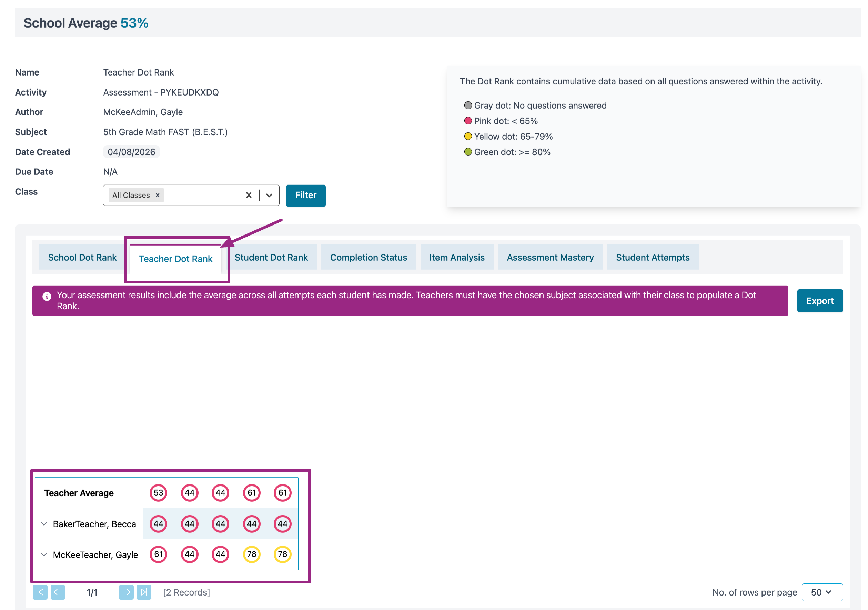Click Teacher Average 53 dot
The image size is (868, 610).
coord(158,492)
